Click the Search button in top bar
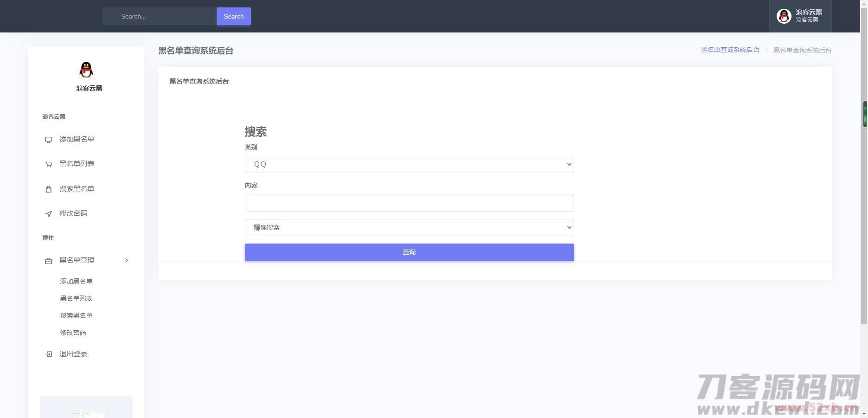This screenshot has height=418, width=868. (233, 16)
